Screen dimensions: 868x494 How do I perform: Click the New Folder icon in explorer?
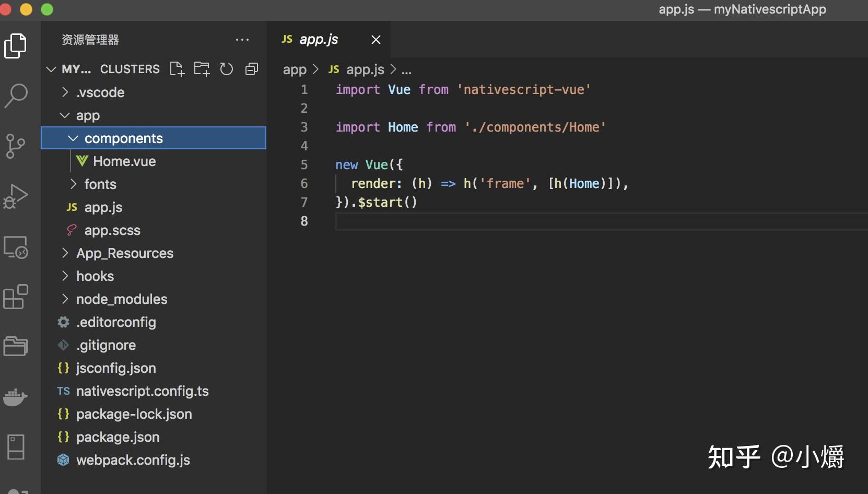202,69
